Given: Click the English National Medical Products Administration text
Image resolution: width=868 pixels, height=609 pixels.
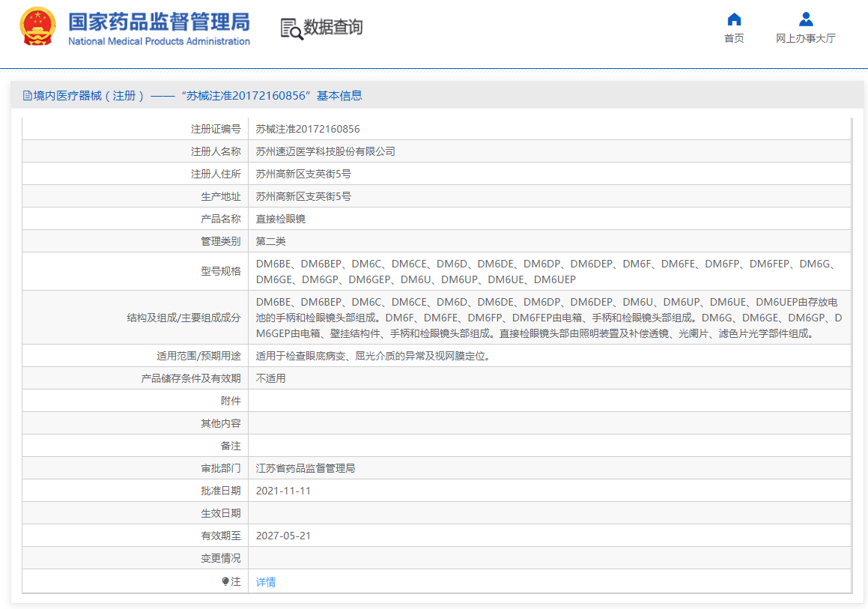Looking at the screenshot, I should [x=159, y=41].
